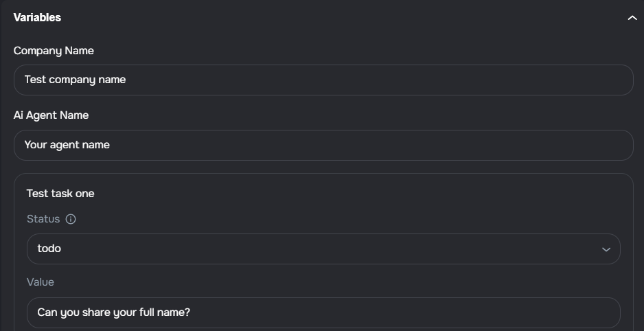The height and width of the screenshot is (331, 644).
Task: Click the Ai Agent Name label
Action: click(x=51, y=115)
